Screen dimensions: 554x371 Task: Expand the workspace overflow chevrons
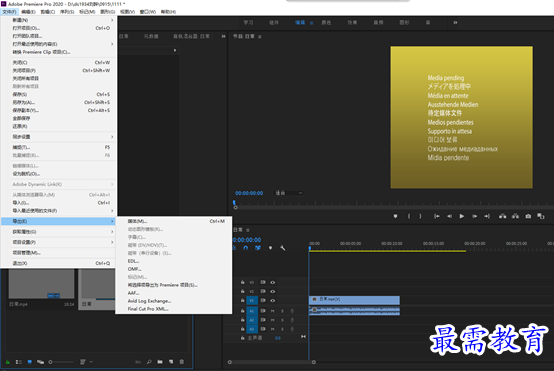coord(455,23)
